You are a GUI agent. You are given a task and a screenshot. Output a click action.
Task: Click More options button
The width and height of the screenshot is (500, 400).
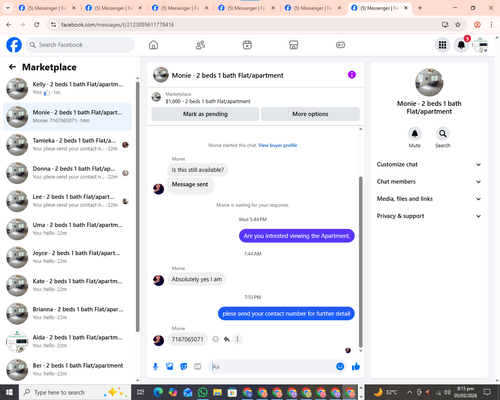tap(310, 114)
